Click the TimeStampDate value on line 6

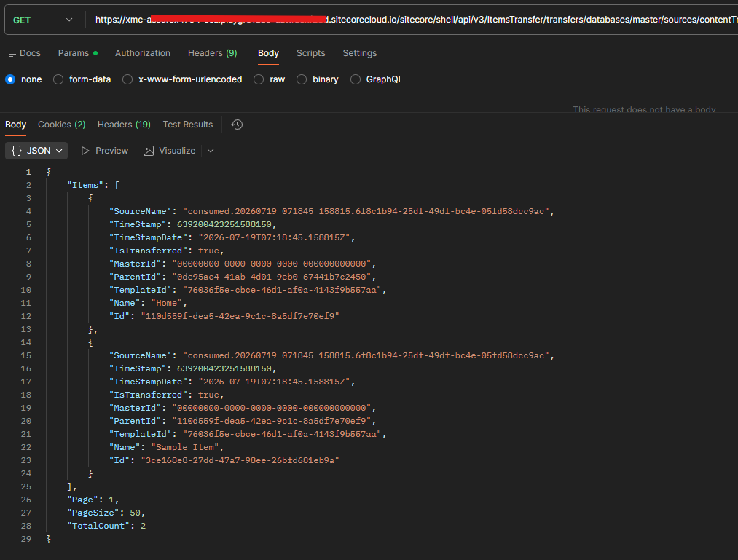[274, 237]
